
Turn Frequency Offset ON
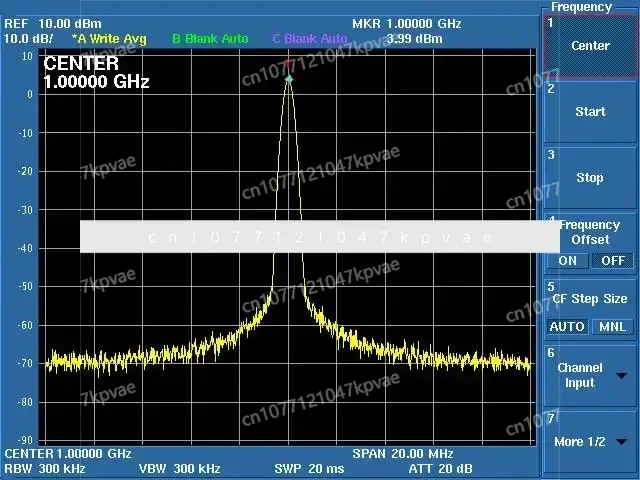click(x=568, y=261)
